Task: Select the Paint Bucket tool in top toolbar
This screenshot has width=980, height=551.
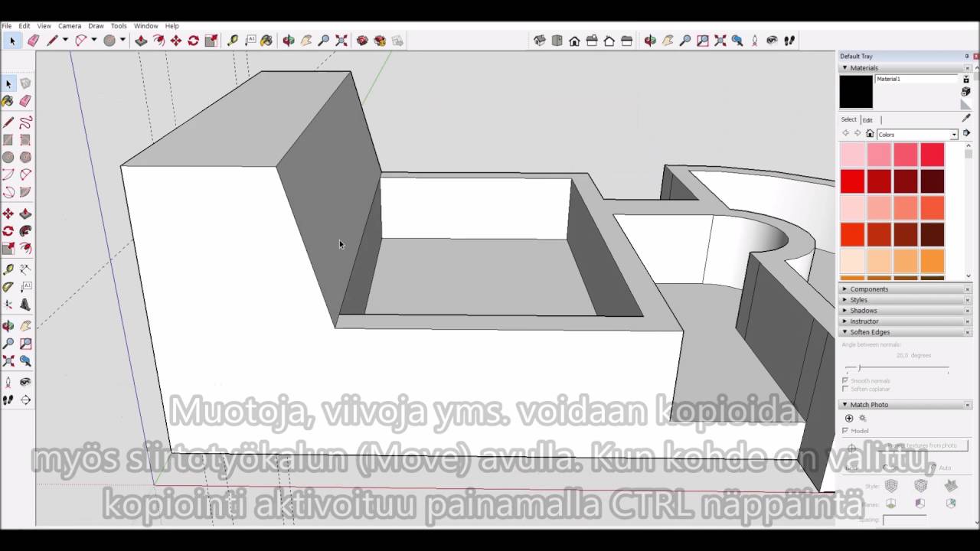Action: (266, 41)
